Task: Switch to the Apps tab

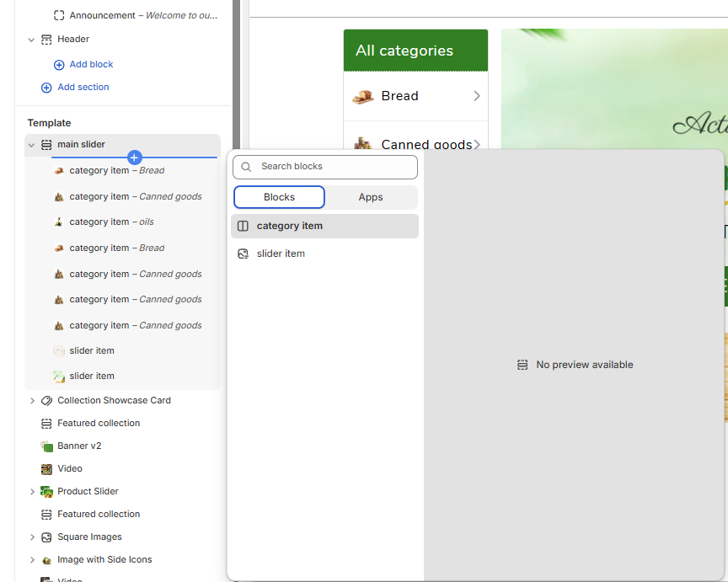Action: click(370, 196)
